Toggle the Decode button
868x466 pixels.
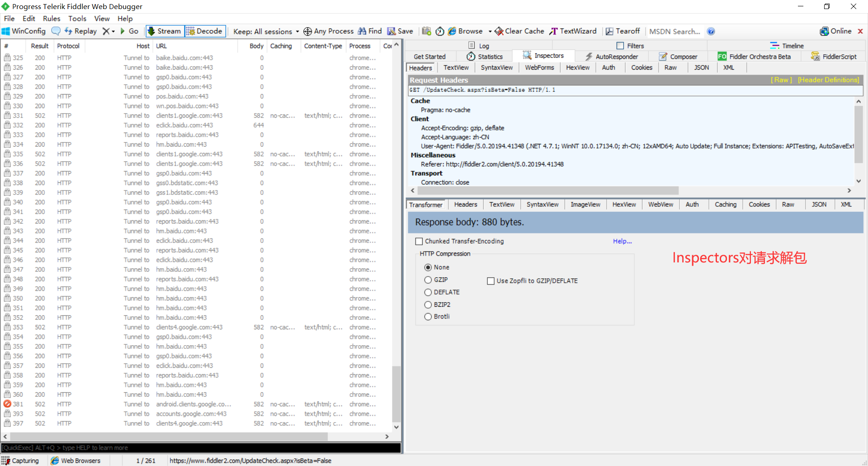click(x=205, y=31)
